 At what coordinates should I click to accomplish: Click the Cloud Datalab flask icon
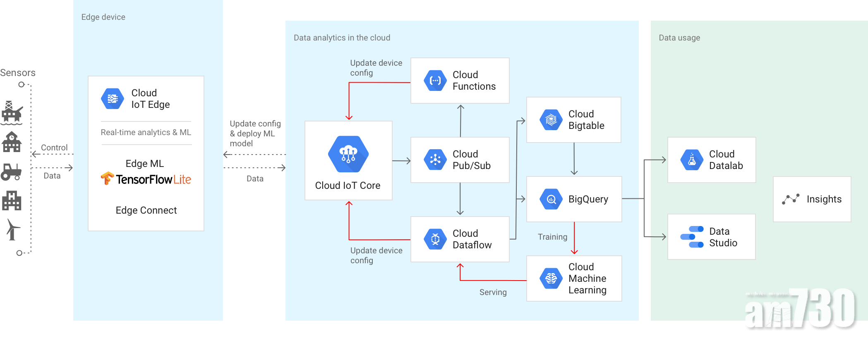(692, 160)
